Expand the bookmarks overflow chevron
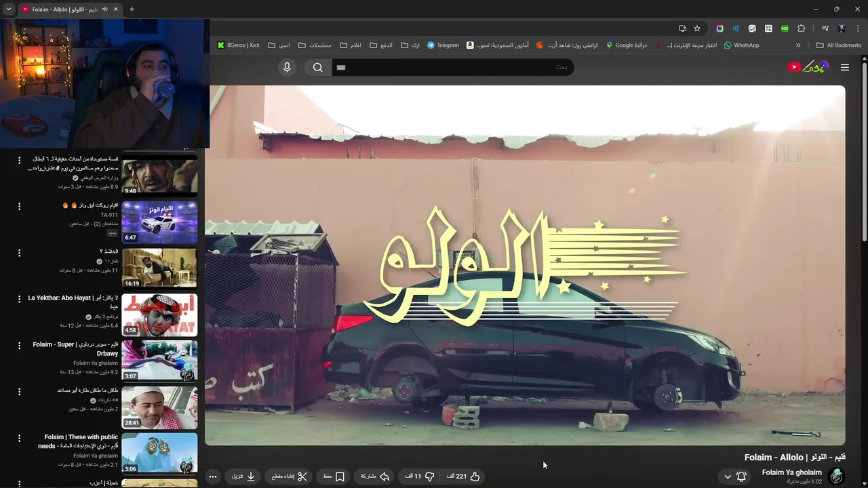868x488 pixels. [798, 45]
